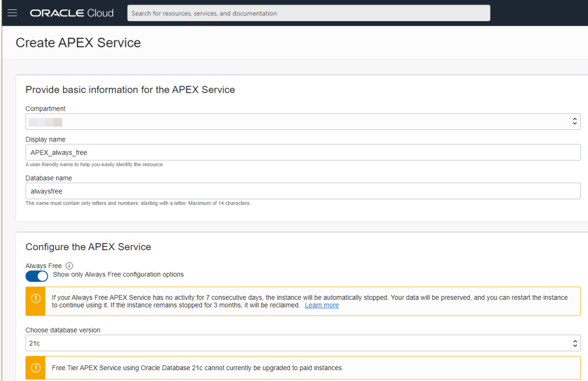Open the hamburger navigation menu
Viewport: 588px width, 381px height.
coord(12,13)
